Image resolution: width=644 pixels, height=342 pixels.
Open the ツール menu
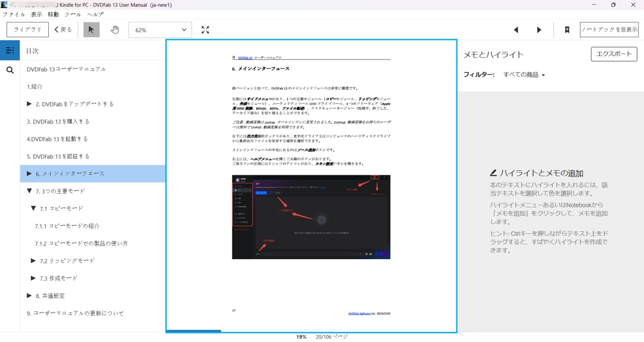[x=73, y=15]
